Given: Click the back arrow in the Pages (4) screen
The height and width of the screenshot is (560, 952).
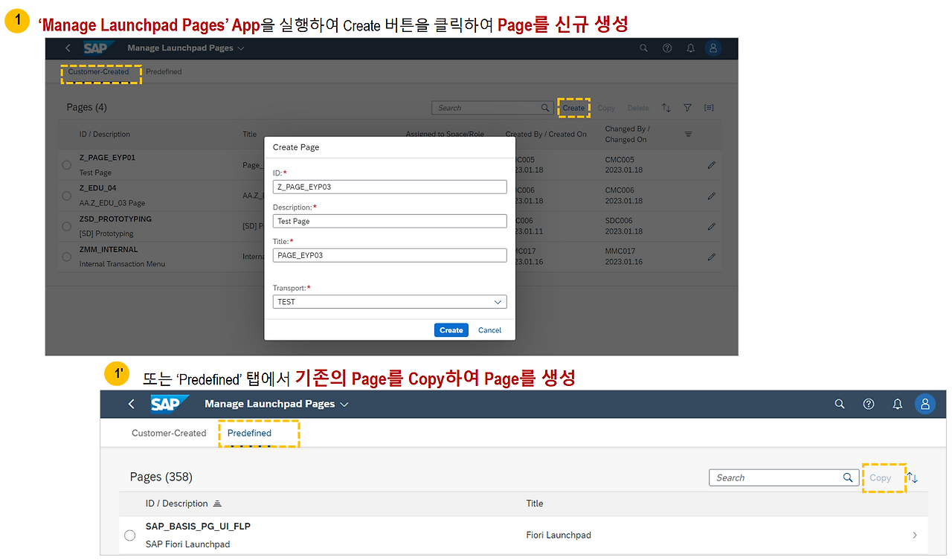Looking at the screenshot, I should point(68,48).
